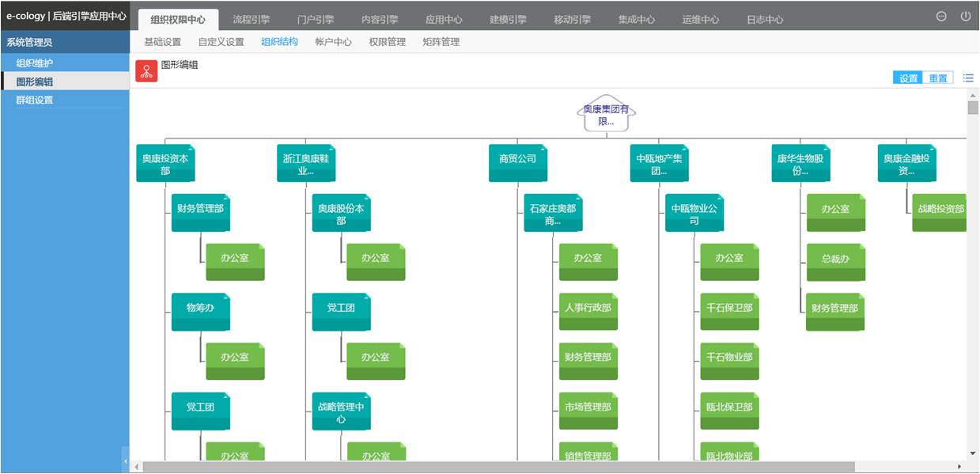Screen dimensions: 980x474
Task: Open 组织维护 in the sidebar
Action: tap(35, 63)
